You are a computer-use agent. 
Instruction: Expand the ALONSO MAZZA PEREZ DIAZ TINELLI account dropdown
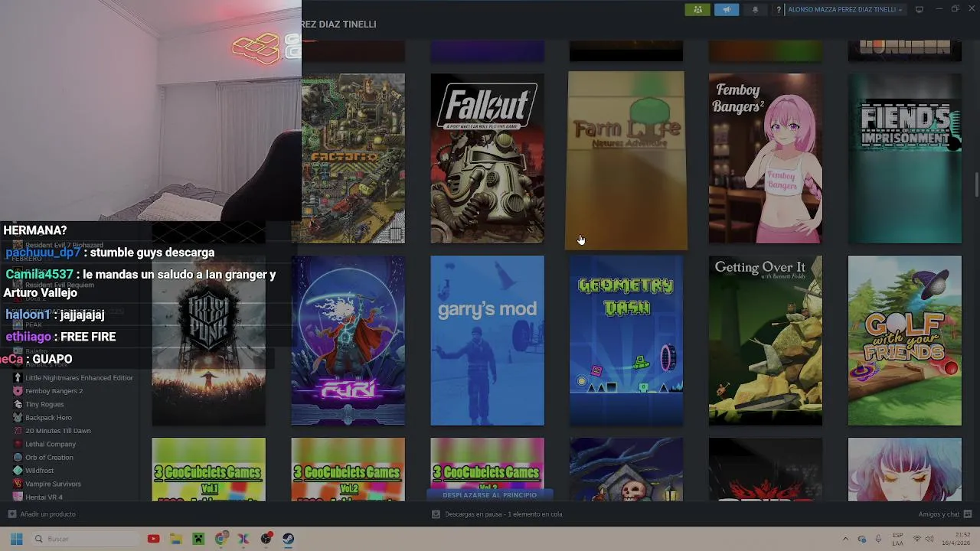pyautogui.click(x=845, y=10)
